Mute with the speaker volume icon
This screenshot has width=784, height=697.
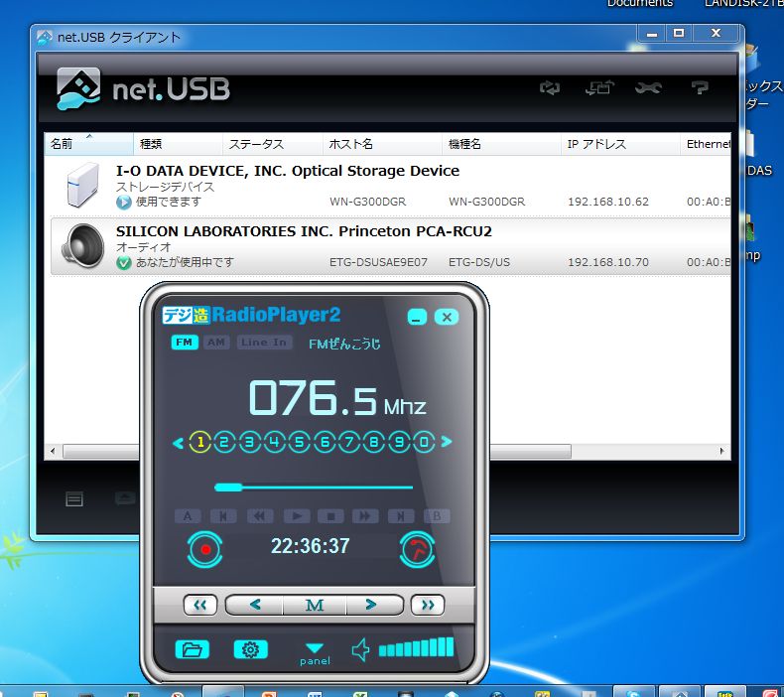click(x=361, y=650)
